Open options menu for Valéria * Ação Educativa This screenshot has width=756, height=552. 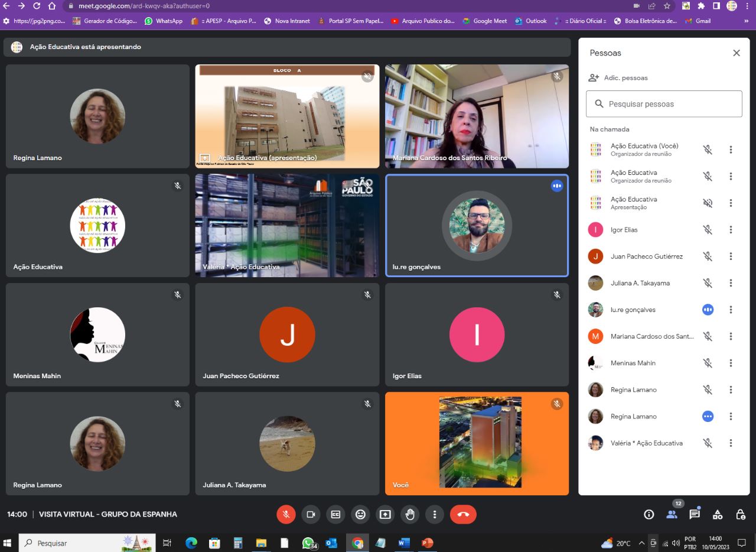pyautogui.click(x=731, y=443)
